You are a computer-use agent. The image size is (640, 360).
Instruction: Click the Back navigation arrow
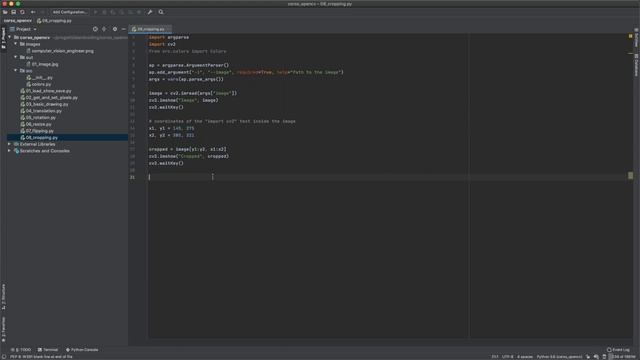click(33, 12)
